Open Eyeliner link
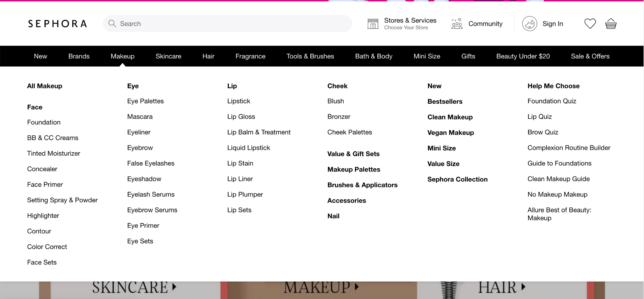The width and height of the screenshot is (644, 299). [x=139, y=132]
